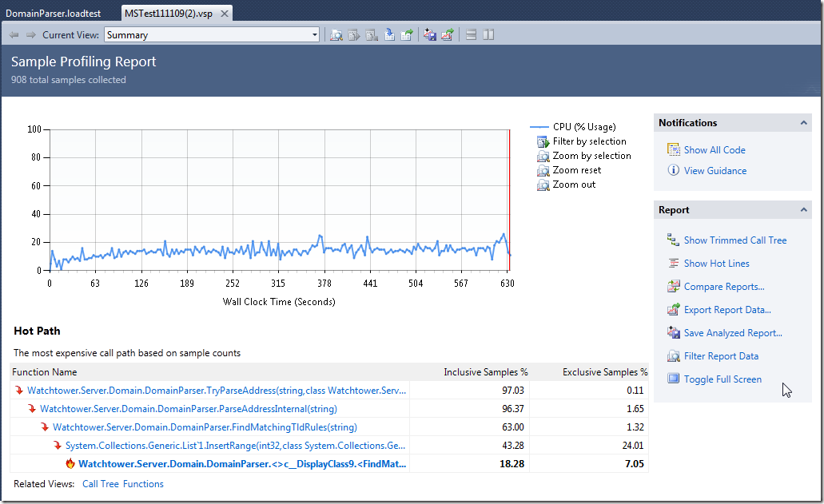The image size is (824, 504).
Task: Open the ParseAddressInternal(string) function link
Action: pos(189,409)
